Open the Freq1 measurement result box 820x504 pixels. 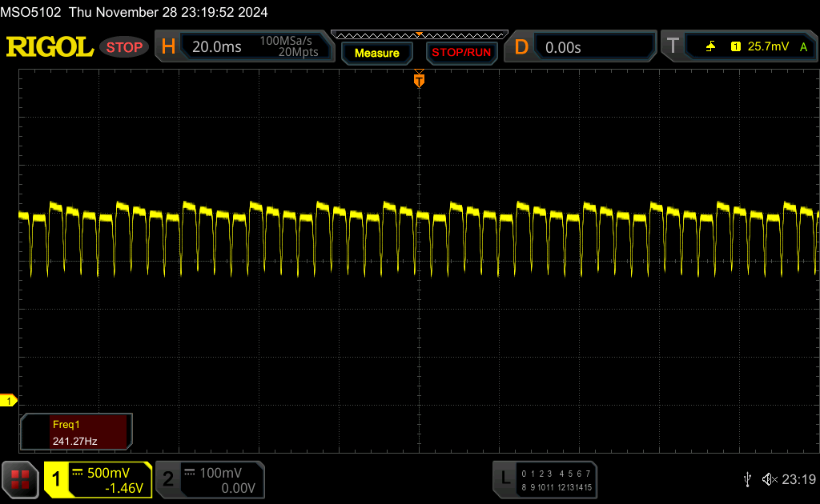point(76,432)
